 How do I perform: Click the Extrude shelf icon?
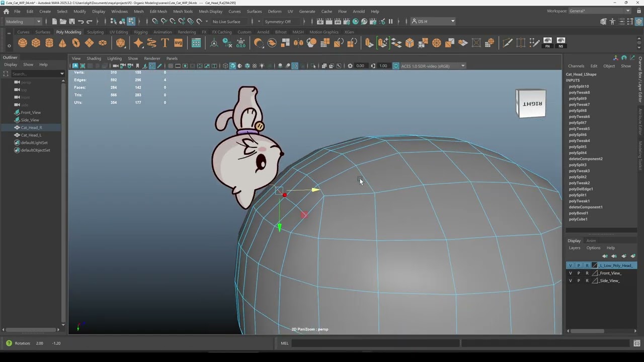click(369, 43)
